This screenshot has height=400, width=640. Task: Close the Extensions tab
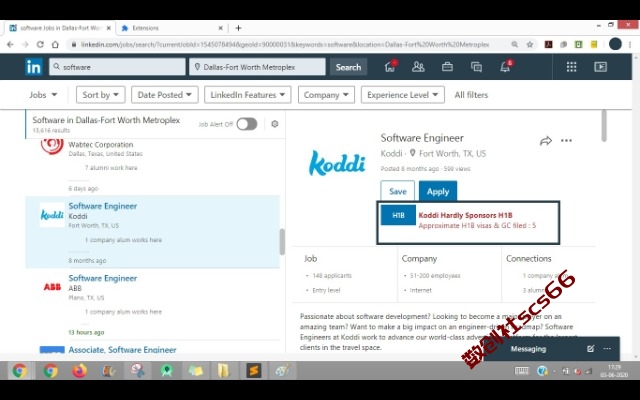point(220,28)
